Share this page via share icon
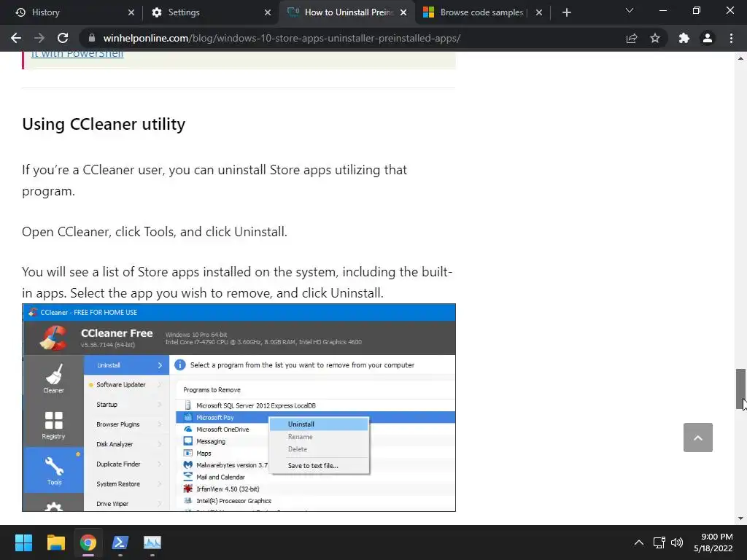The width and height of the screenshot is (747, 560). pos(632,38)
